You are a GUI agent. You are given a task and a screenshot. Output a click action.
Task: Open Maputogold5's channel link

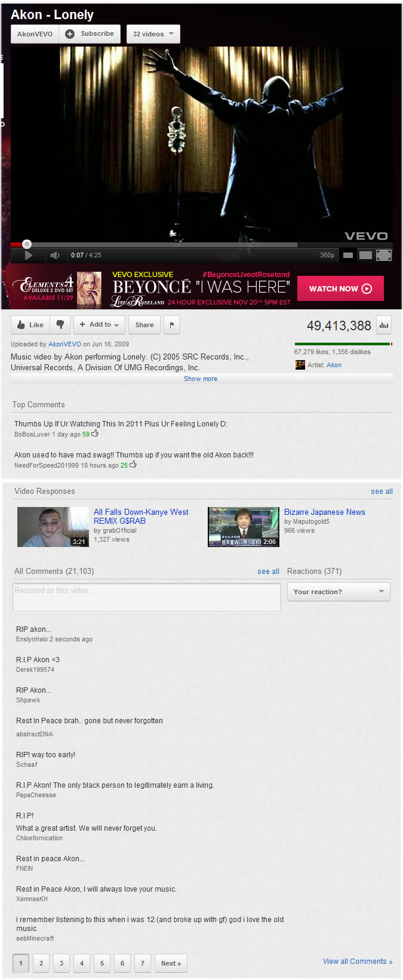(x=311, y=521)
